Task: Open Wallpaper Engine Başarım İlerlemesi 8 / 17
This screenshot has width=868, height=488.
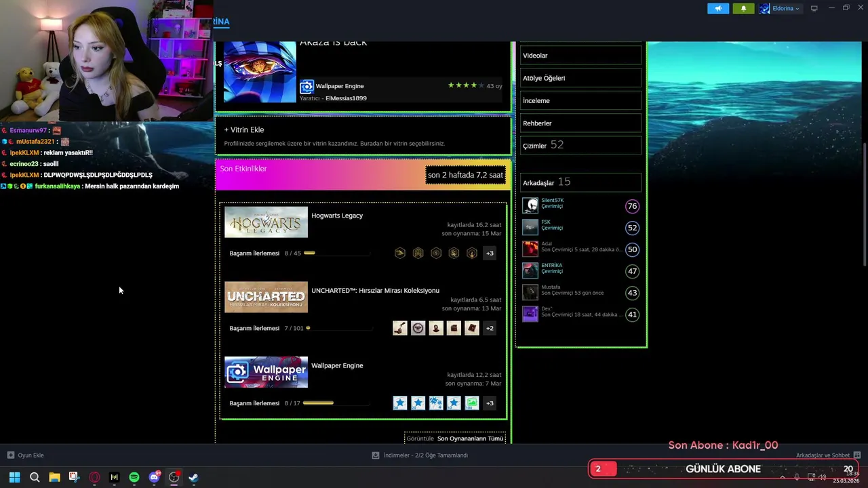Action: click(264, 403)
